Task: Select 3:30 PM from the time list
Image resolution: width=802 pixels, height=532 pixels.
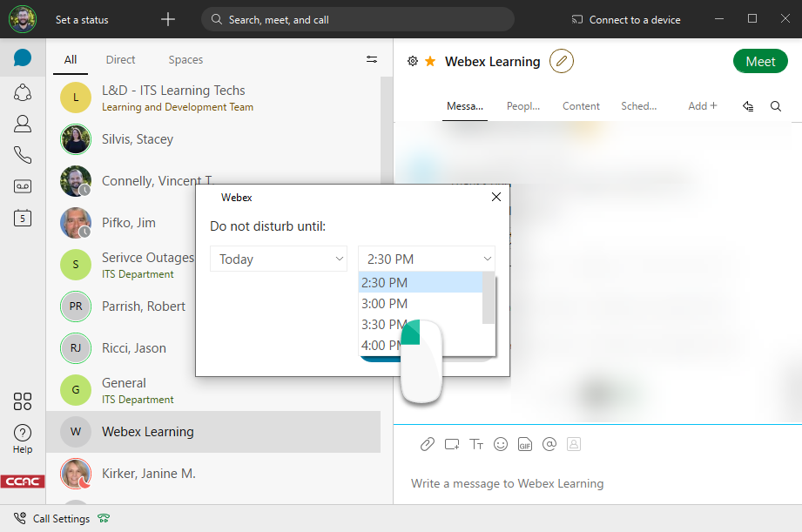Action: pos(386,324)
